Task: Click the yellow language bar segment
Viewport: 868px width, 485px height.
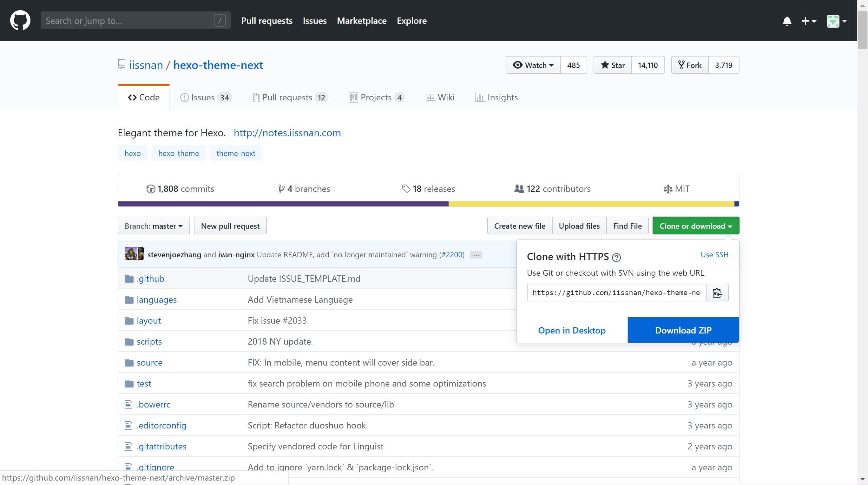Action: (x=591, y=204)
